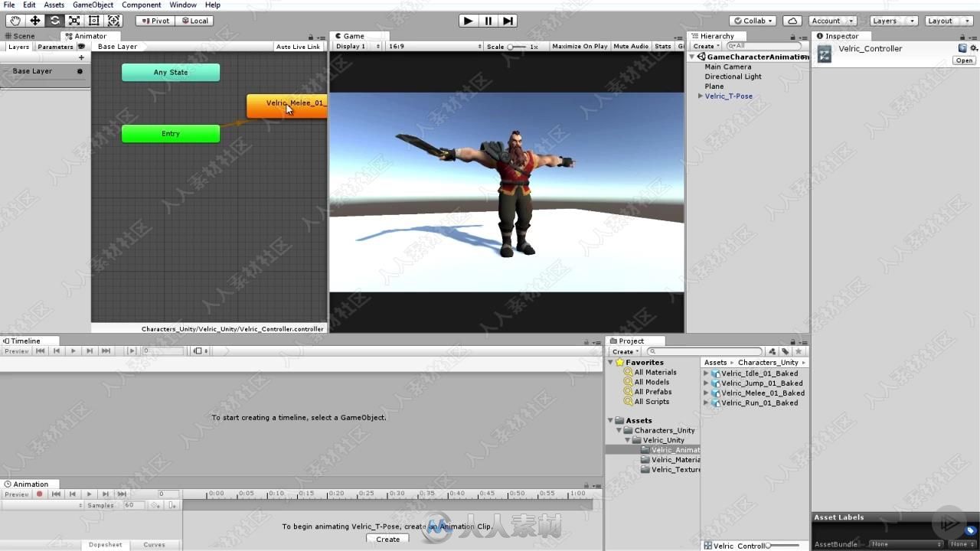Select the Rect transform tool
980x551 pixels.
pyautogui.click(x=94, y=21)
